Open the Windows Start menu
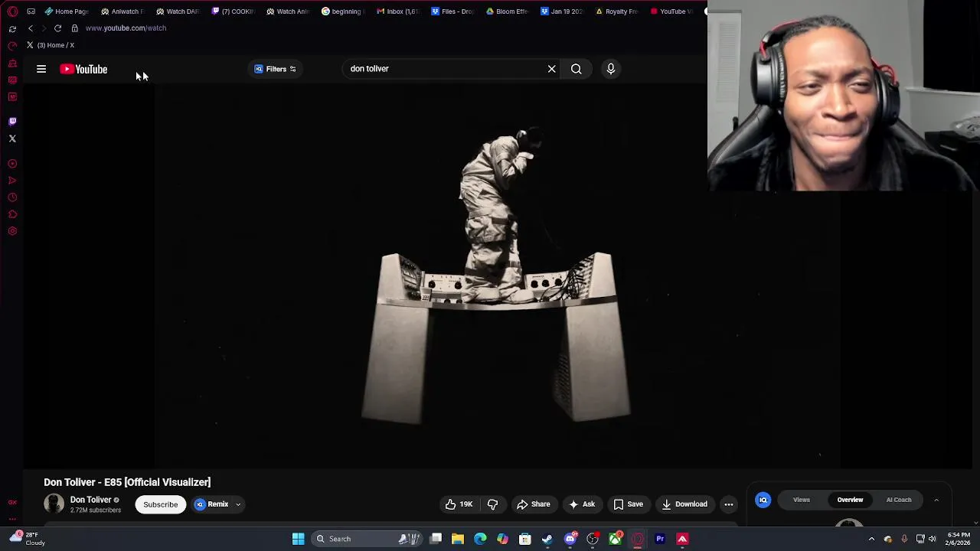Screen dimensions: 980x551 (x=298, y=539)
